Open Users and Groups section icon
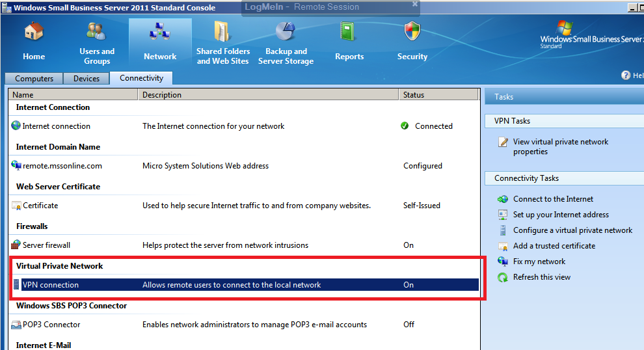The height and width of the screenshot is (350, 644). click(x=96, y=31)
